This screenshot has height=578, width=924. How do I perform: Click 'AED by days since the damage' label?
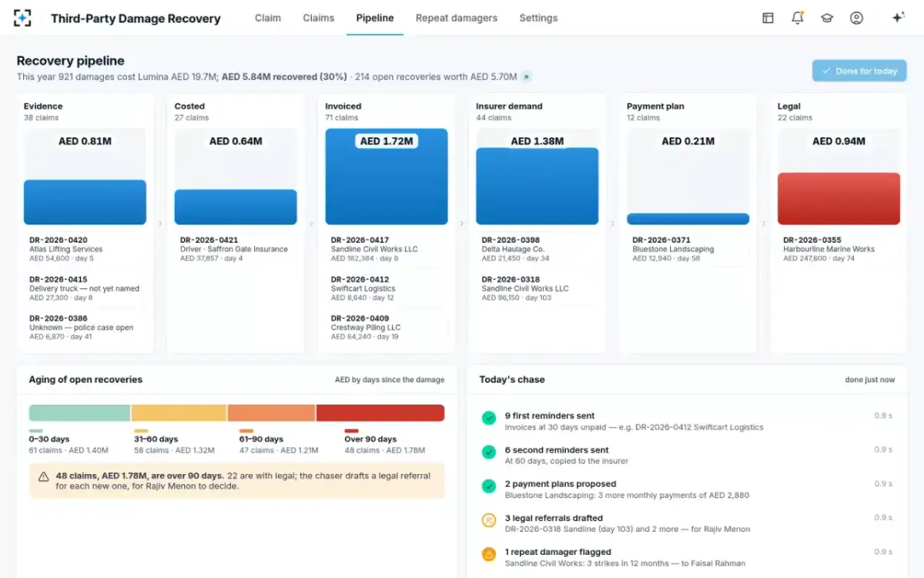point(390,380)
